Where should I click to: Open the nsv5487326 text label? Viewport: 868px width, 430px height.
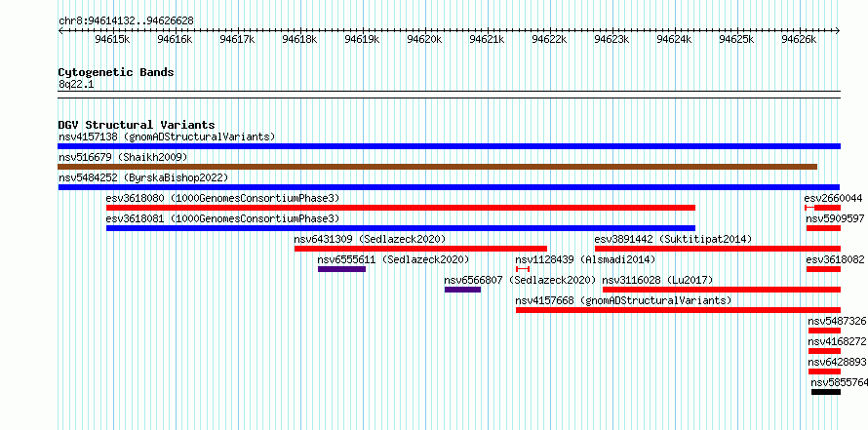coord(837,321)
